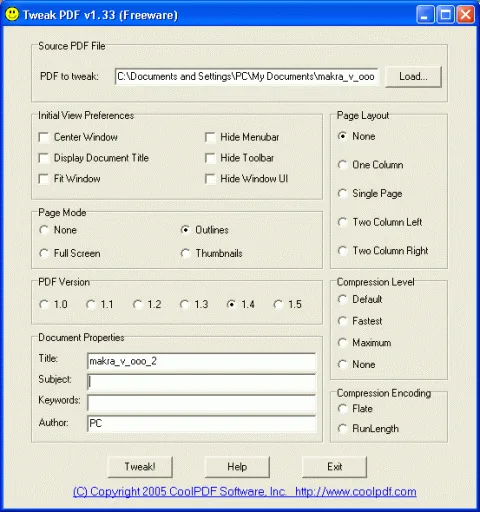Select Default compression level
Image resolution: width=480 pixels, height=512 pixels.
point(342,299)
